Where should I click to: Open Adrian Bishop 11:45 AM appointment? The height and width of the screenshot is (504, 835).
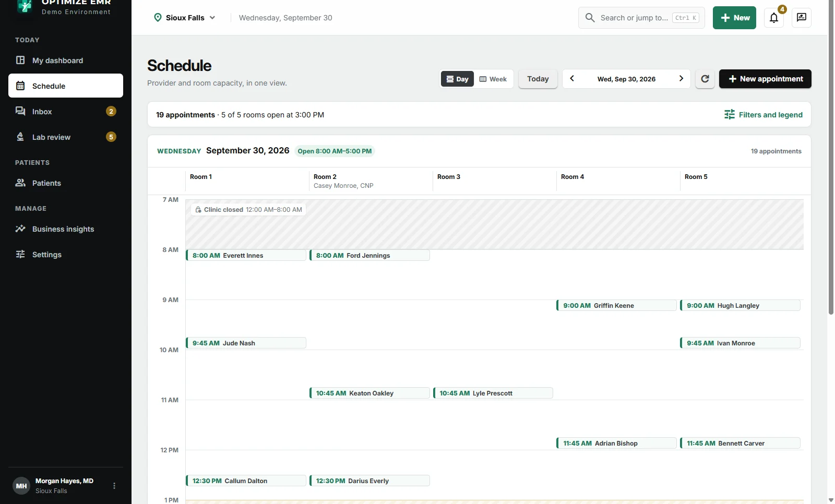pyautogui.click(x=616, y=443)
